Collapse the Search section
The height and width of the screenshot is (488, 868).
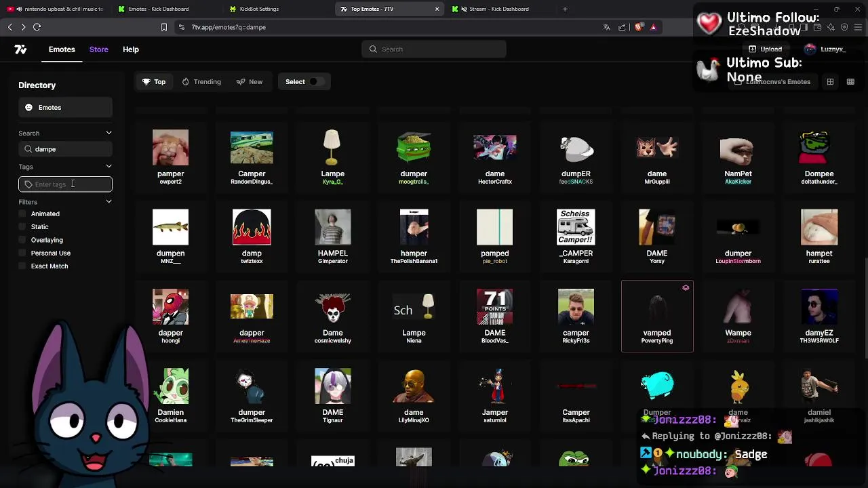pyautogui.click(x=108, y=134)
